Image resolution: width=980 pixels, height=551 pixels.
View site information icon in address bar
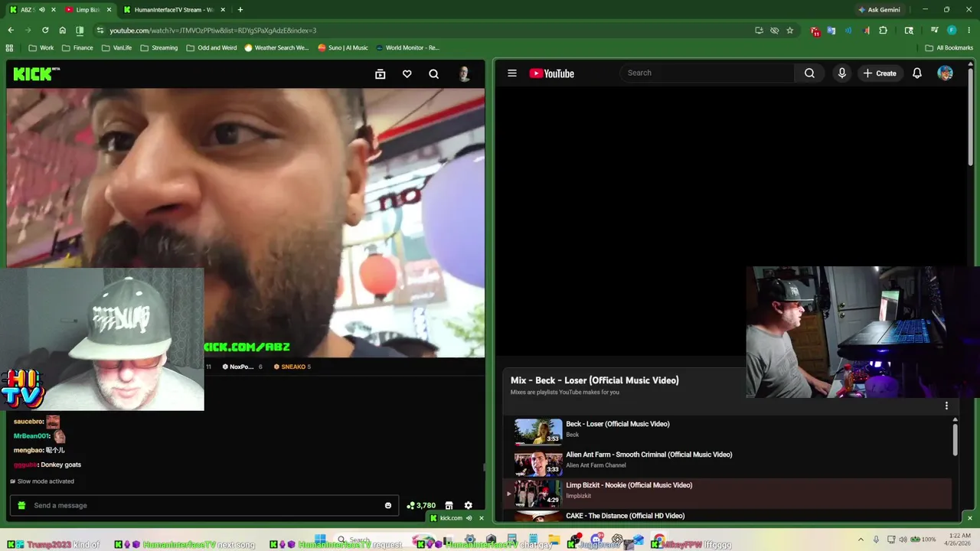pyautogui.click(x=100, y=31)
